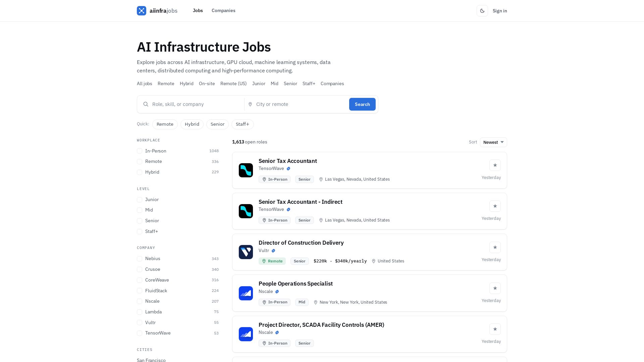The image size is (644, 362).
Task: Click the Sign in link
Action: pyautogui.click(x=500, y=11)
